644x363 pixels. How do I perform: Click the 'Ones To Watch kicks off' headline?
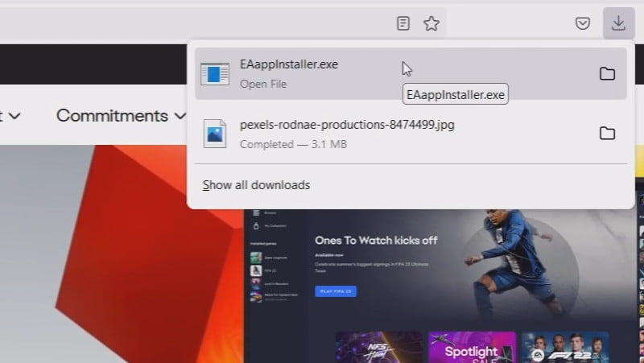[376, 240]
